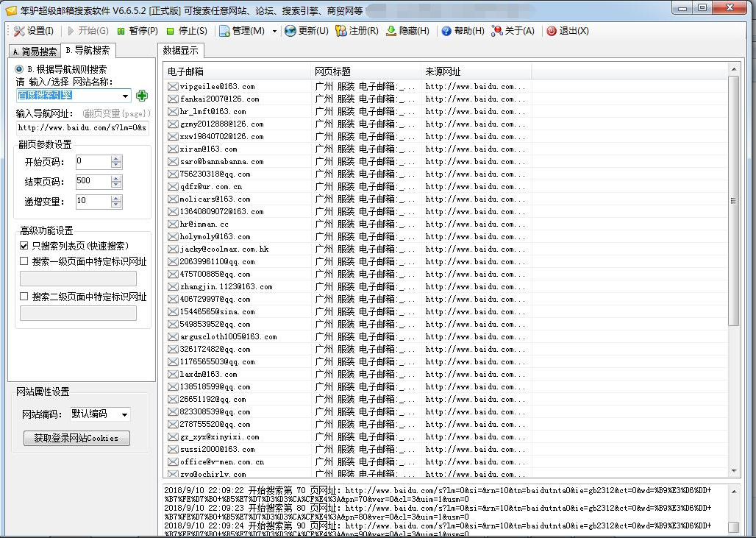Select row fankai2007@126.com

(x=446, y=99)
